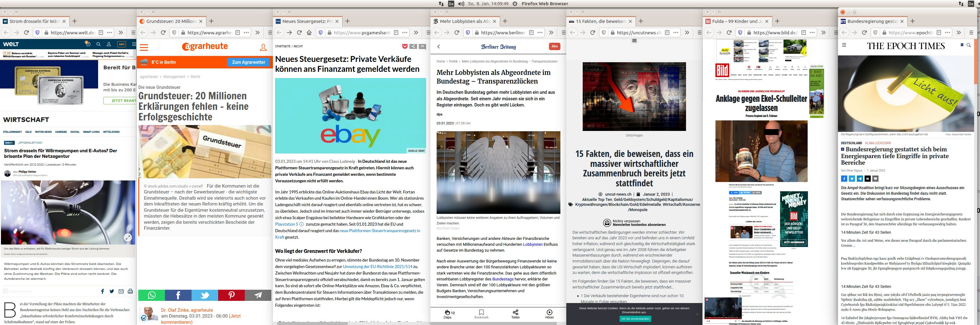980x325 pixels.
Task: Open page actions menu in uncutnews window
Action: pyautogui.click(x=676, y=32)
